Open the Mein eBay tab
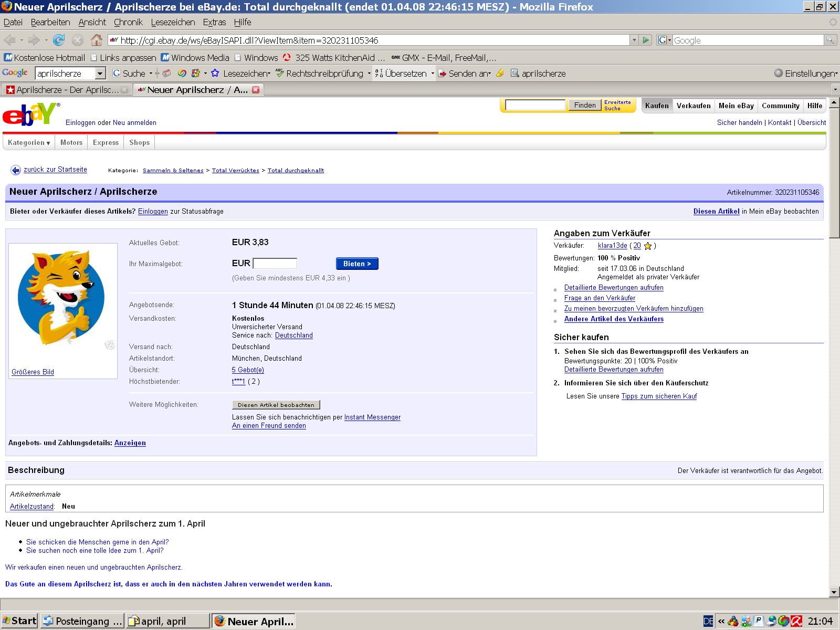This screenshot has height=630, width=840. (x=736, y=106)
